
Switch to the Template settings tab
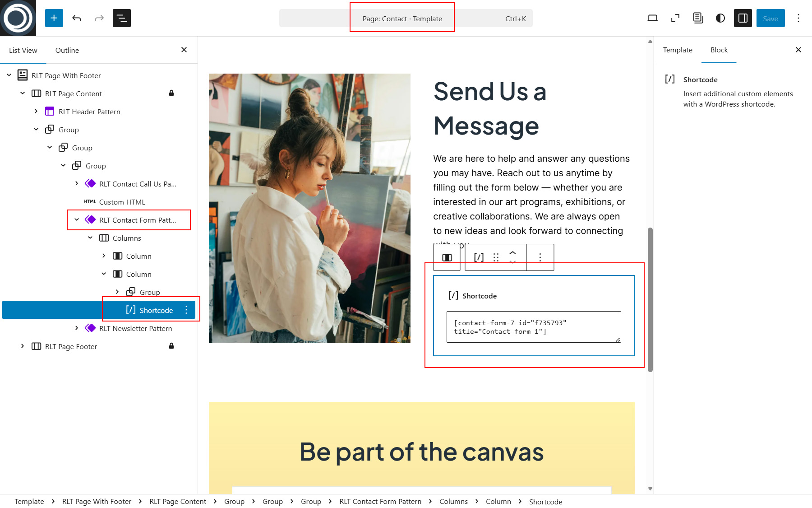click(677, 50)
